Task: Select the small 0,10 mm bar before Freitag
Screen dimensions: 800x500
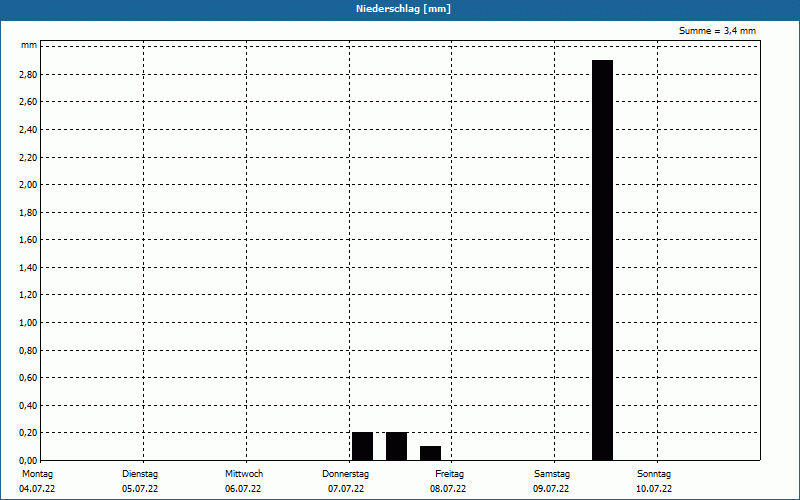Action: (431, 453)
